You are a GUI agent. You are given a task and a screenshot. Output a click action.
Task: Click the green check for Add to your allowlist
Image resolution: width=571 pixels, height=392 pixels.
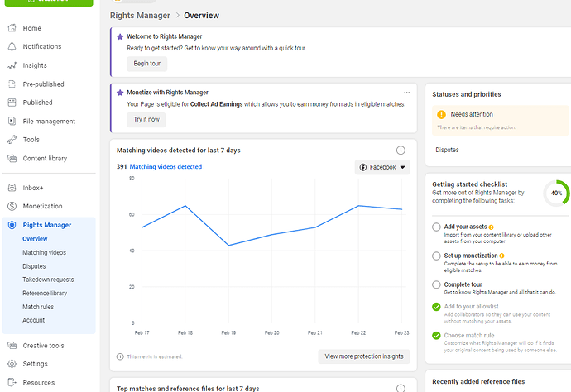coord(436,307)
